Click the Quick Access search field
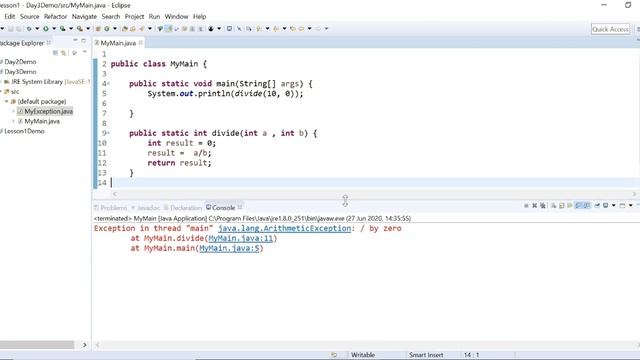 click(x=610, y=29)
